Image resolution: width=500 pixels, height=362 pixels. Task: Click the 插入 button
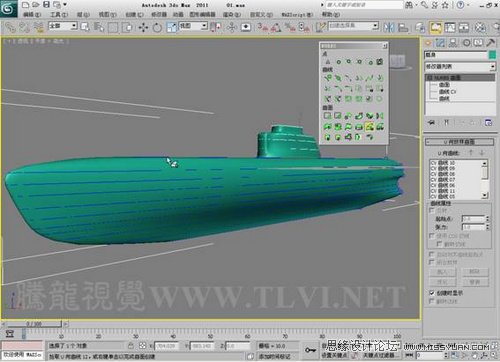[x=442, y=272]
